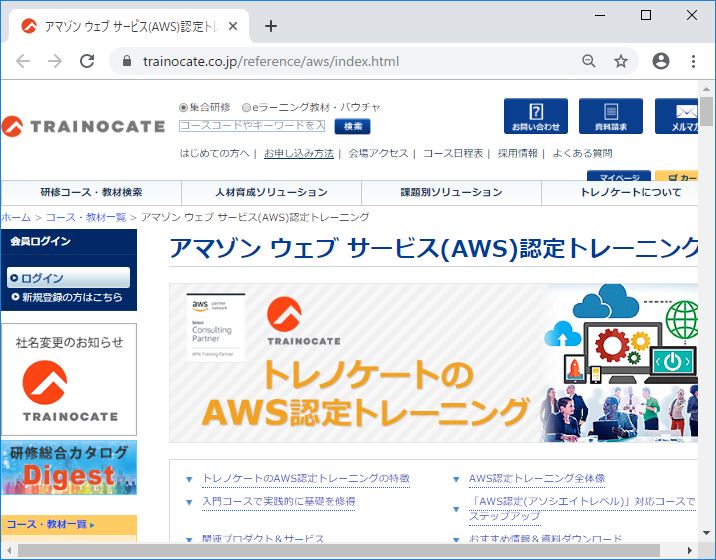Click the horizontal scrollbar right arrow
This screenshot has width=716, height=560.
point(690,550)
